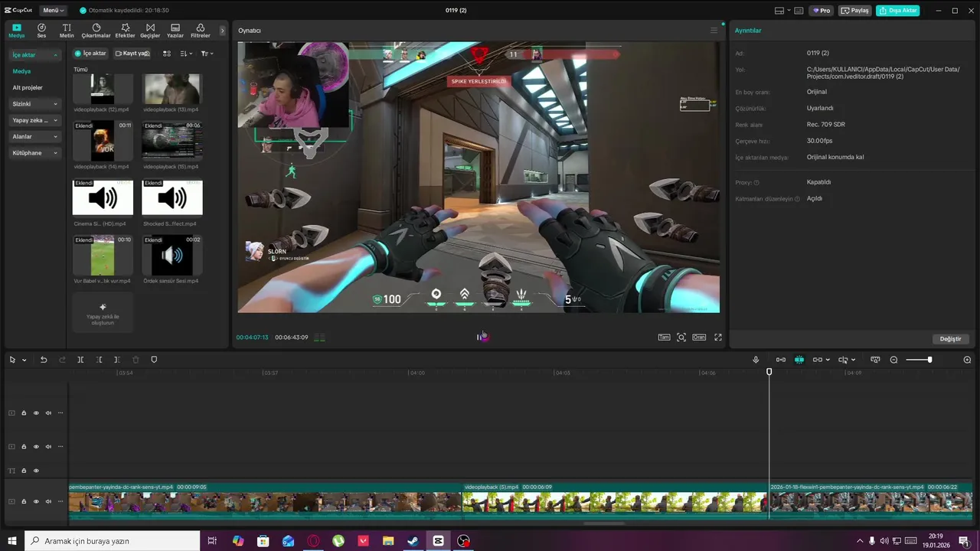This screenshot has height=551, width=980.
Task: Expand the Sizinki section
Action: pos(35,104)
